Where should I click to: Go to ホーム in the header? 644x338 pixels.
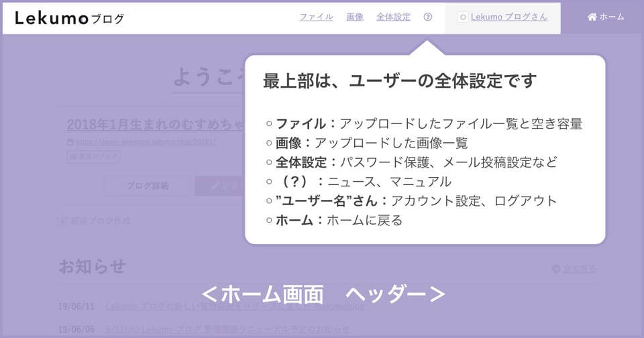pyautogui.click(x=606, y=17)
